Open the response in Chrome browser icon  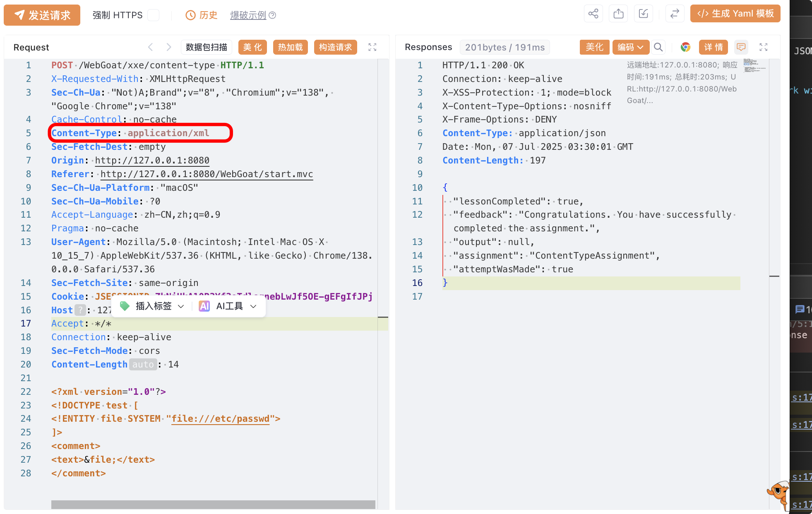tap(685, 47)
